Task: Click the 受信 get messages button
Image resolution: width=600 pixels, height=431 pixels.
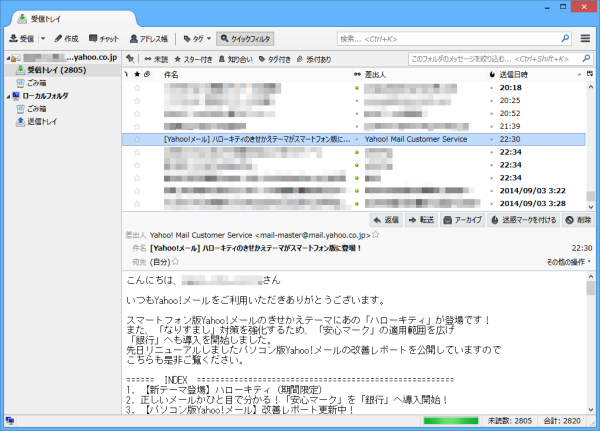Action: (21, 39)
